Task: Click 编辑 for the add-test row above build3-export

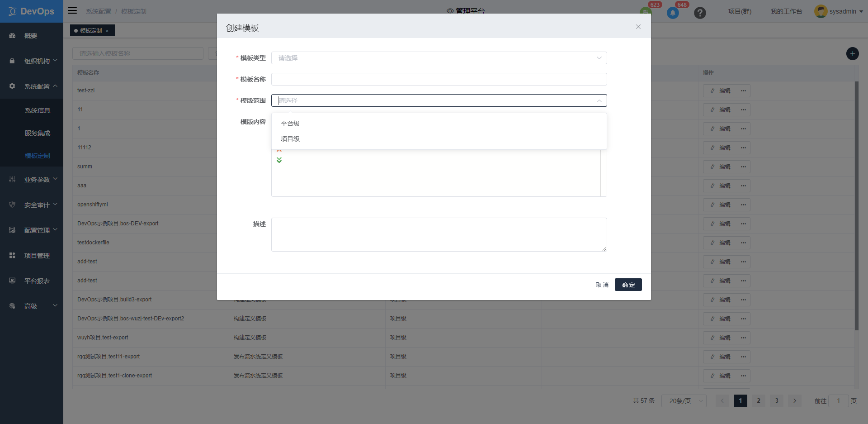Action: coord(720,281)
